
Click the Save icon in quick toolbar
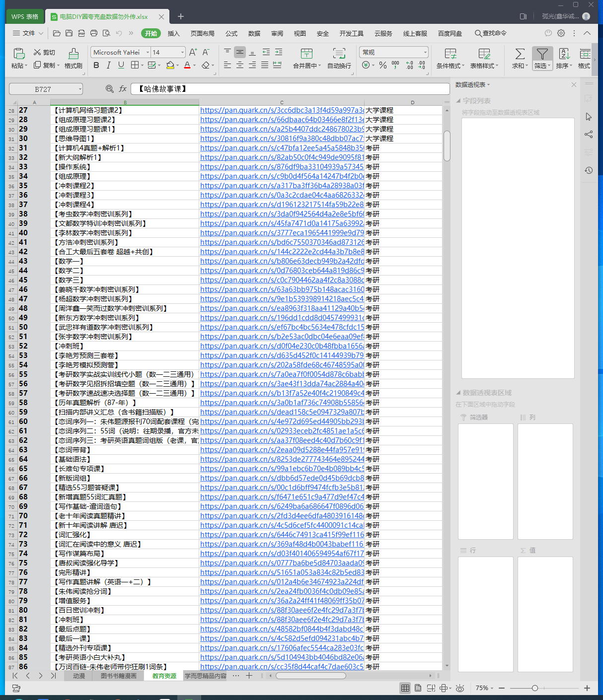point(69,33)
